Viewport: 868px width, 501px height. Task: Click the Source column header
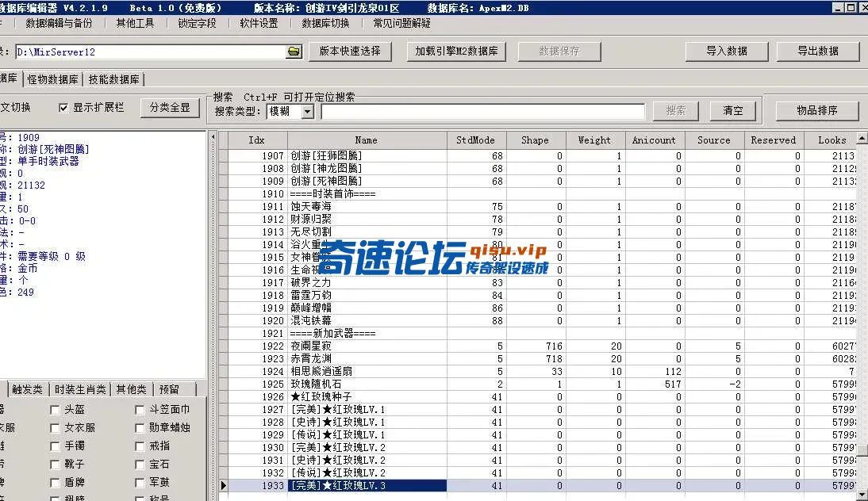(714, 140)
